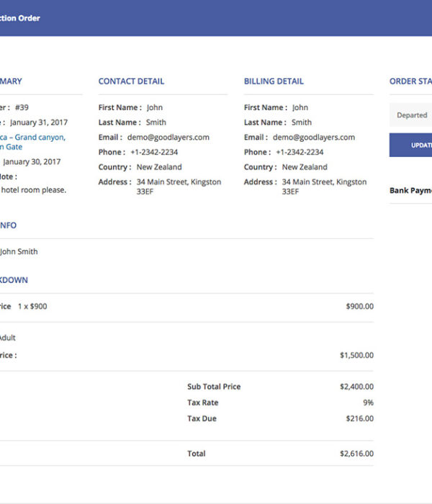The width and height of the screenshot is (432, 504).
Task: Click the email address under Billing Detail
Action: click(313, 138)
